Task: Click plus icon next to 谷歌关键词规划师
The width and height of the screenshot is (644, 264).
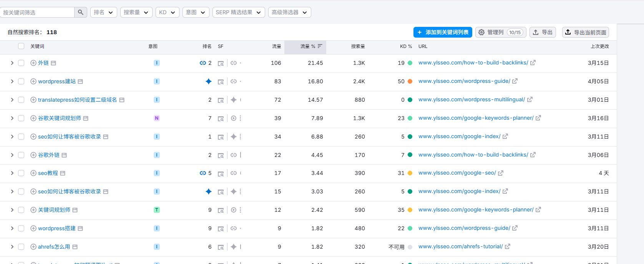Action: click(x=33, y=118)
